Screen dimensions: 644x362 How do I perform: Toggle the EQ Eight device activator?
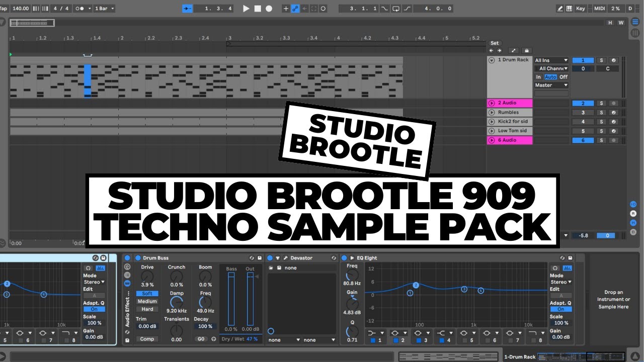point(344,258)
